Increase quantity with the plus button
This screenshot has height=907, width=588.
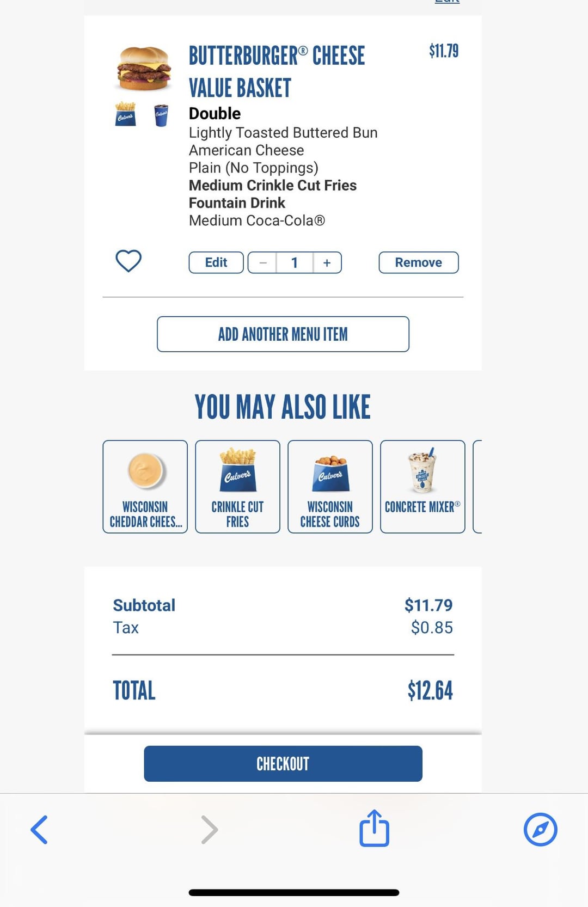click(x=327, y=262)
